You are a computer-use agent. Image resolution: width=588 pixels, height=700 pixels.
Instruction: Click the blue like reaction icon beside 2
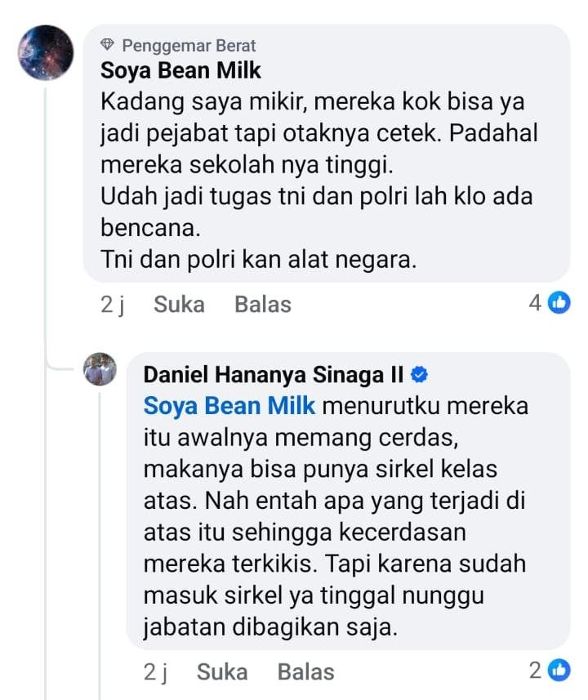coord(559,671)
